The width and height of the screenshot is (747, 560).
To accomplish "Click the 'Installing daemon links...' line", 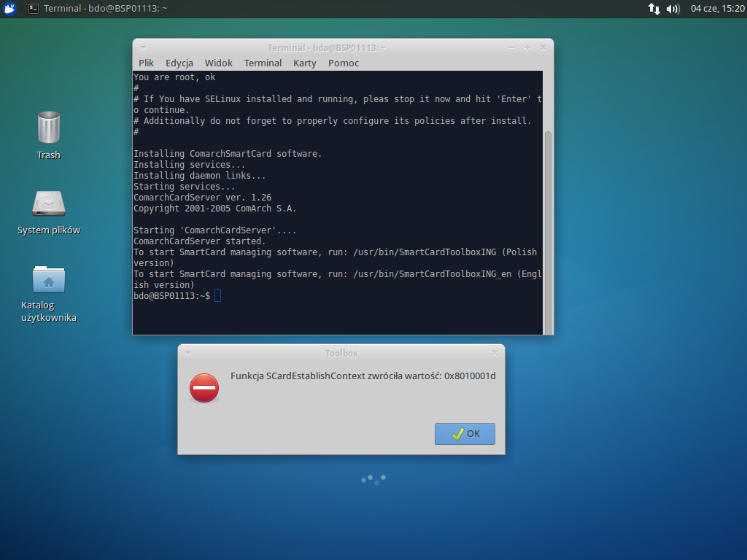I will point(200,175).
